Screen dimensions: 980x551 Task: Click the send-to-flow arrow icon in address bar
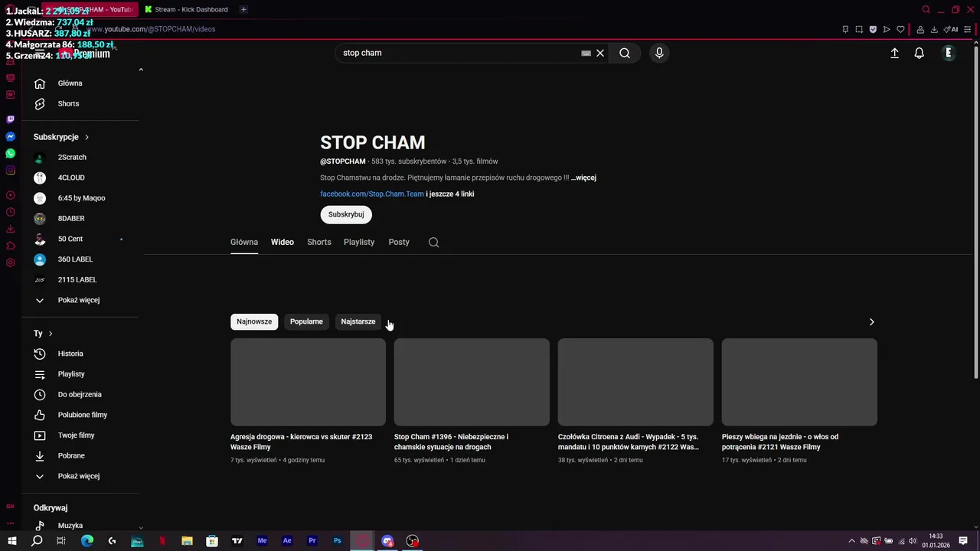point(887,30)
